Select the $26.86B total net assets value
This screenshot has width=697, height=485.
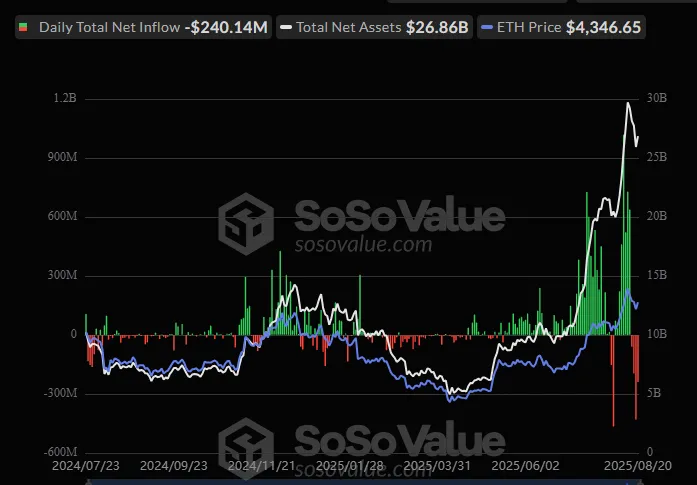tap(437, 27)
